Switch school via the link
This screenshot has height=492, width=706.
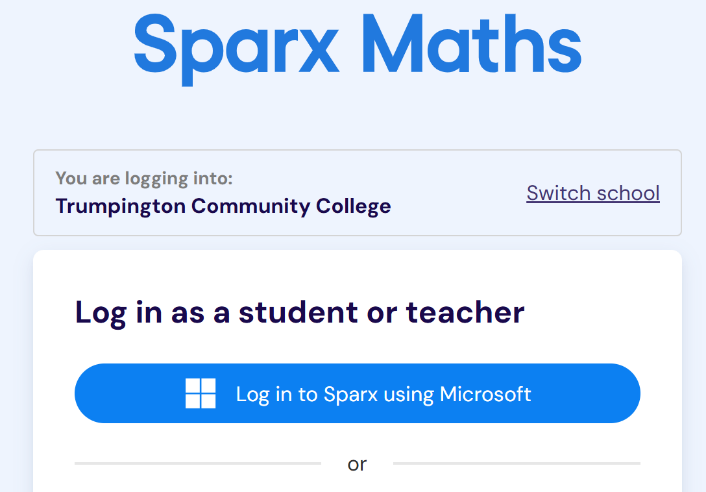coord(593,193)
